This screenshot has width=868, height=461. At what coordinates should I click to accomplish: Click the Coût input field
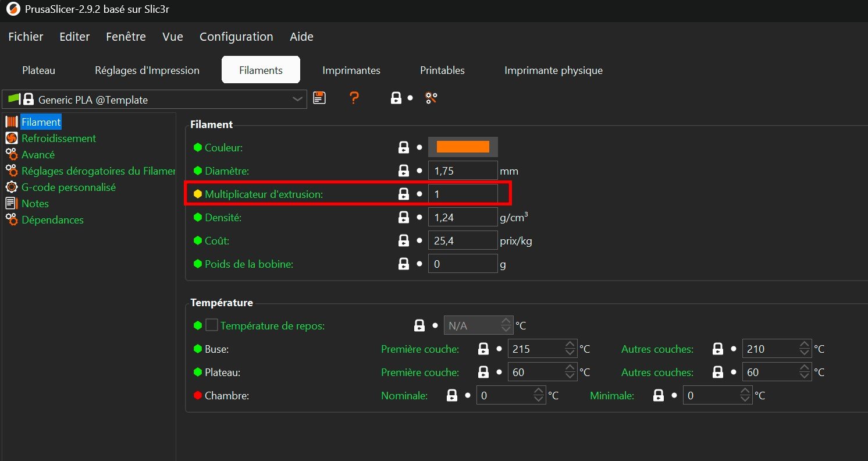click(x=463, y=240)
